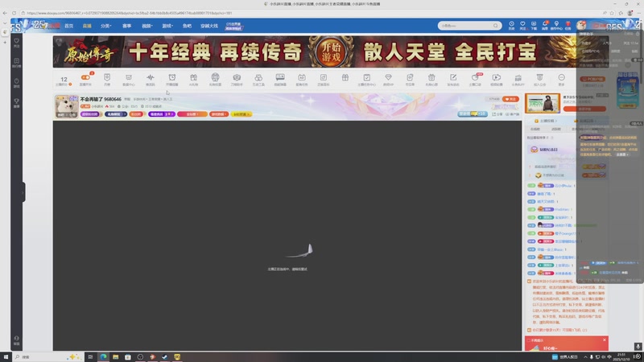Click the gift wishlist icon
Viewport: 644px width, 362px height.
[431, 77]
